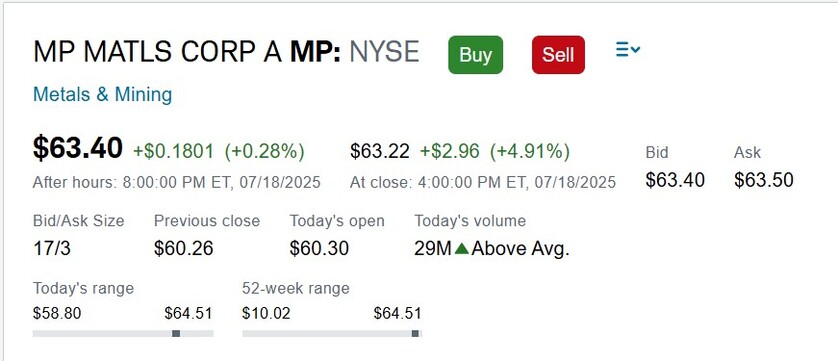Click the +4.91% close change percentage
This screenshot has width=838, height=361.
pos(530,151)
